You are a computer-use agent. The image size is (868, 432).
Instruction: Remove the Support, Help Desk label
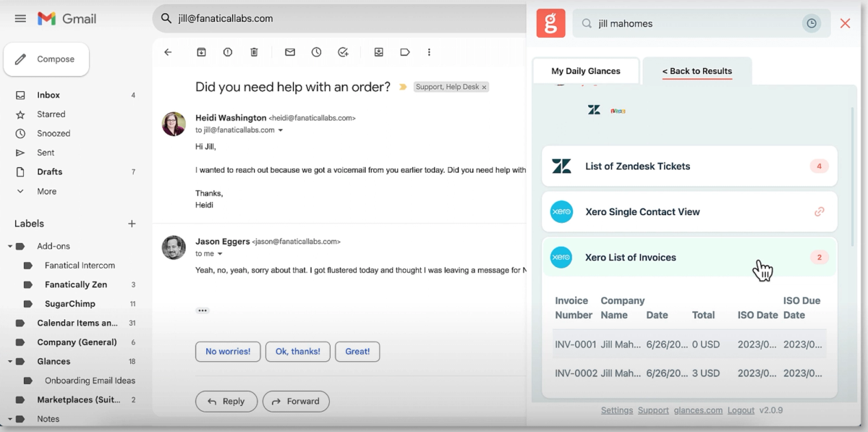485,87
